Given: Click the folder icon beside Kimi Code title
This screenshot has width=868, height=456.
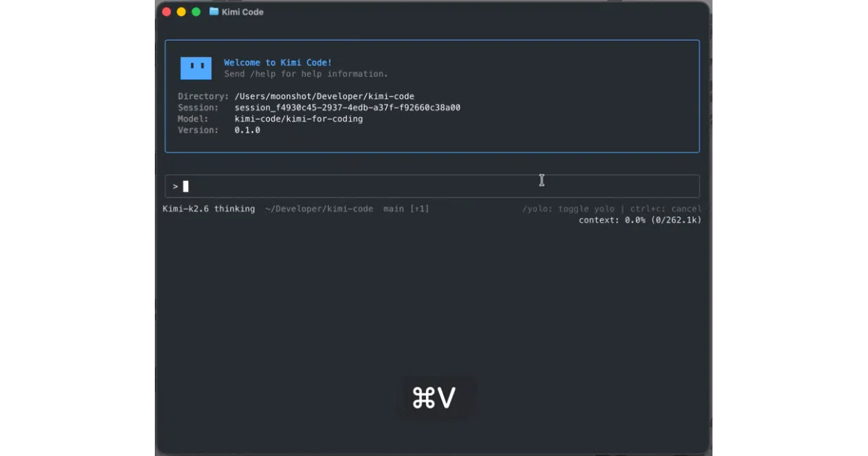Looking at the screenshot, I should (214, 12).
